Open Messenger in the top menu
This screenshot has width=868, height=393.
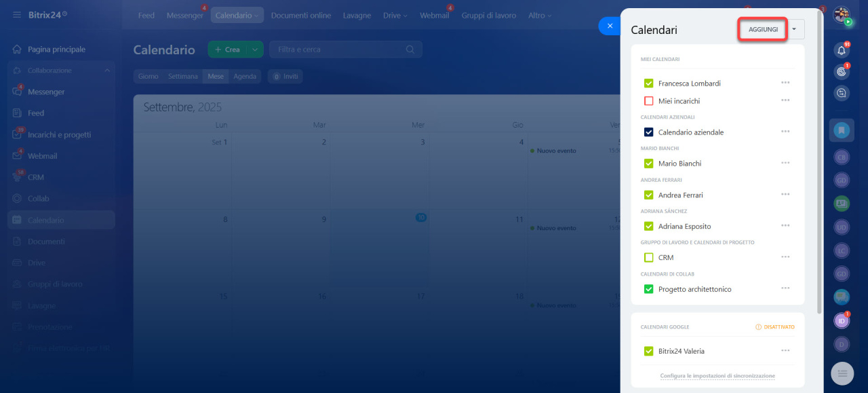[x=185, y=16]
